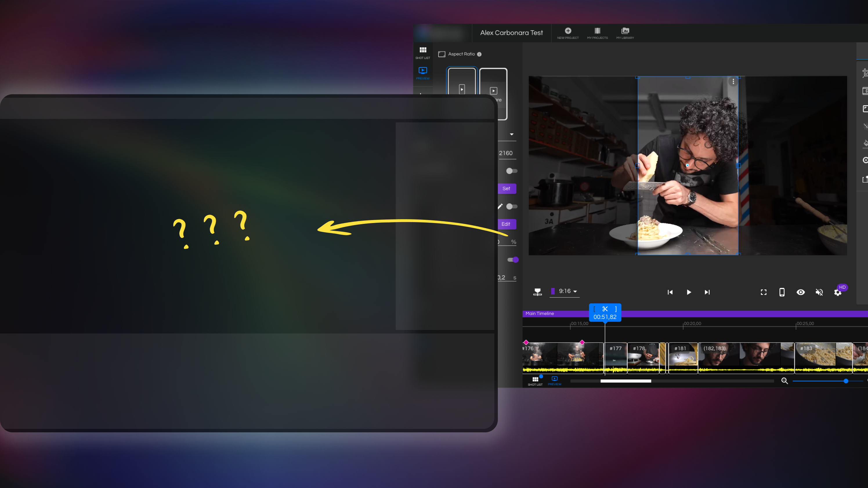This screenshot has width=868, height=488.
Task: Open HD settings gear
Action: click(838, 292)
